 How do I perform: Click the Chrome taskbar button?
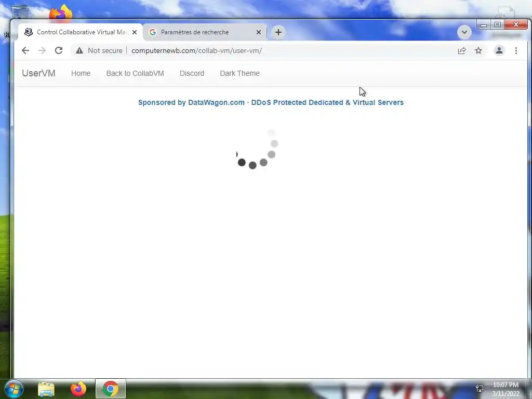coord(111,389)
